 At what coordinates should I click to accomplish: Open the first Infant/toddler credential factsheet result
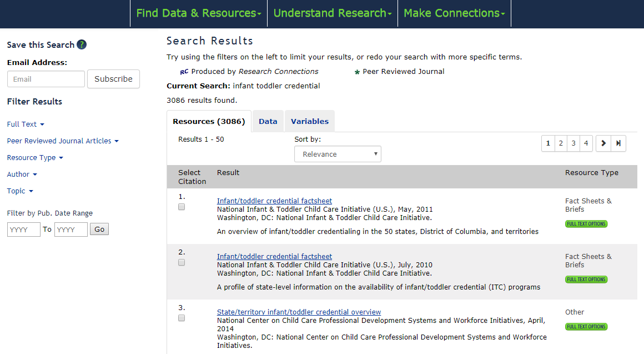(x=274, y=201)
